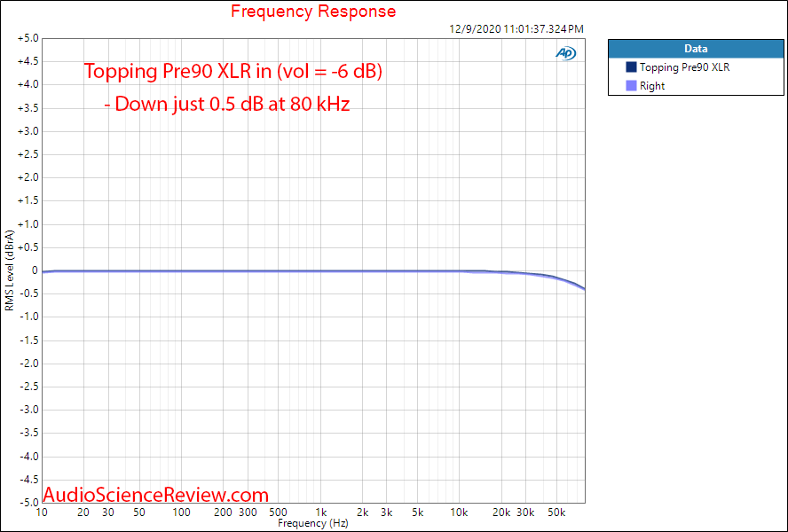Click the Data legend header

696,49
